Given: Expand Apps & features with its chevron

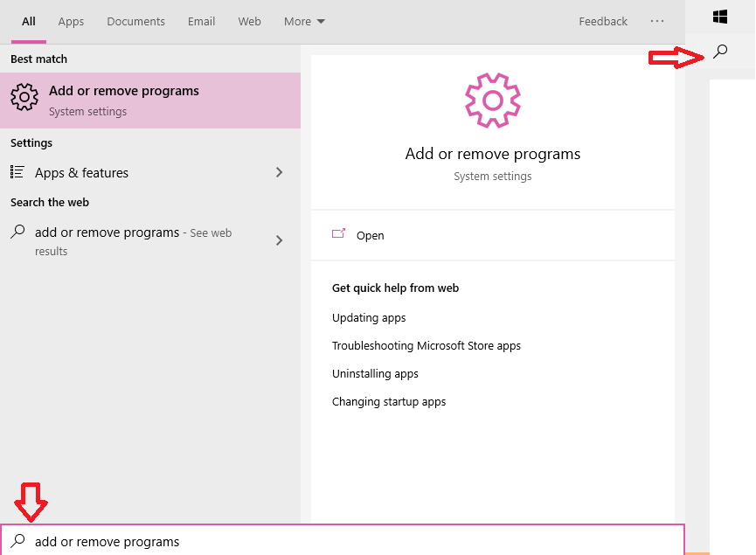Looking at the screenshot, I should click(279, 172).
